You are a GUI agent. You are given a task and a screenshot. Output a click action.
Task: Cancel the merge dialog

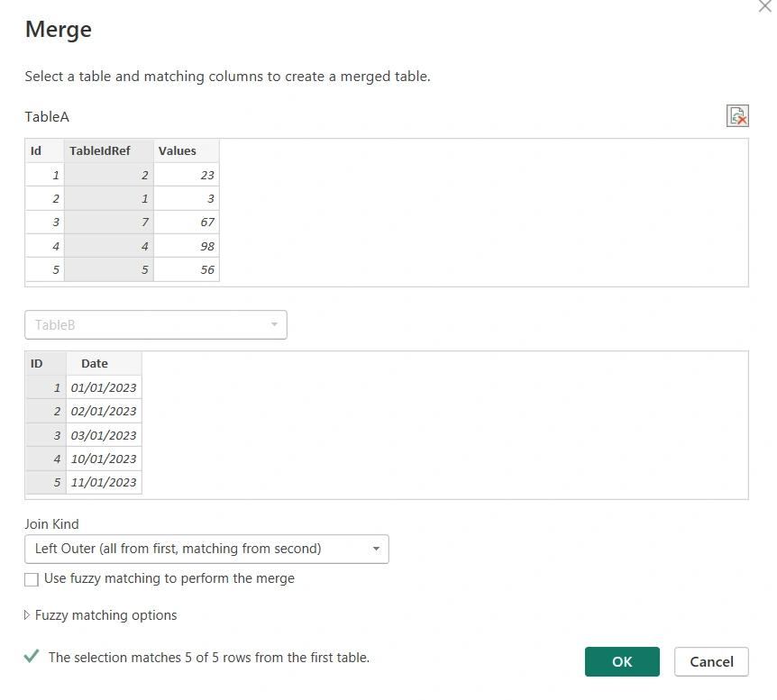pos(711,661)
